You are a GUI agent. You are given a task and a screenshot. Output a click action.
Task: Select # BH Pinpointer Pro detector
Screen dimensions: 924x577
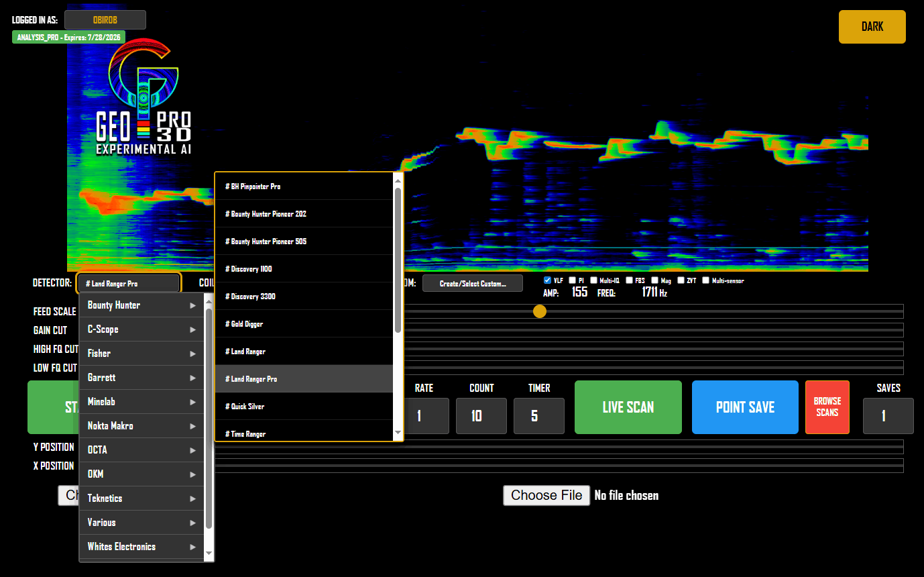304,187
